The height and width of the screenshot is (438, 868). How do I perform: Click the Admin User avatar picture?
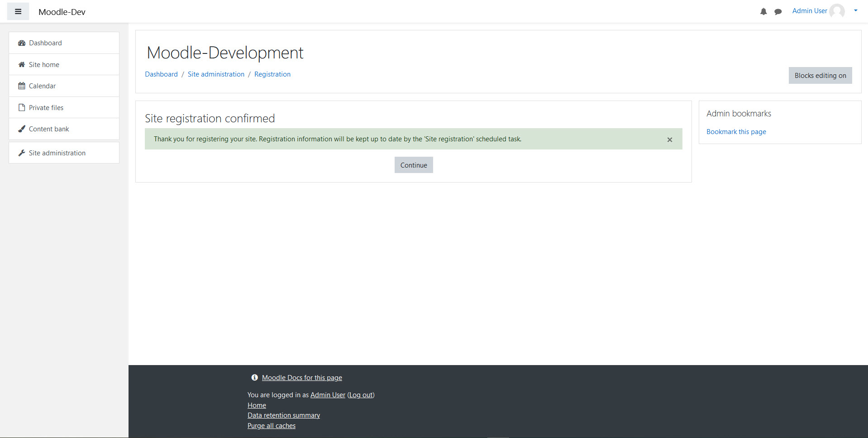[837, 11]
